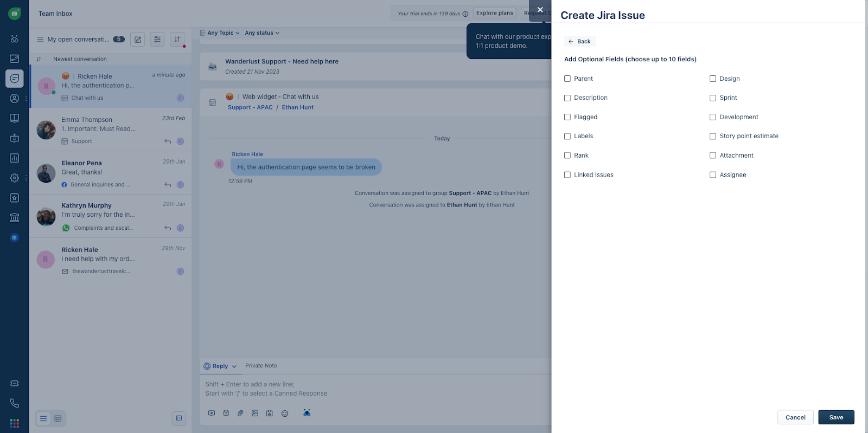868x433 pixels.
Task: Select the Attachment checkbox
Action: click(x=713, y=156)
